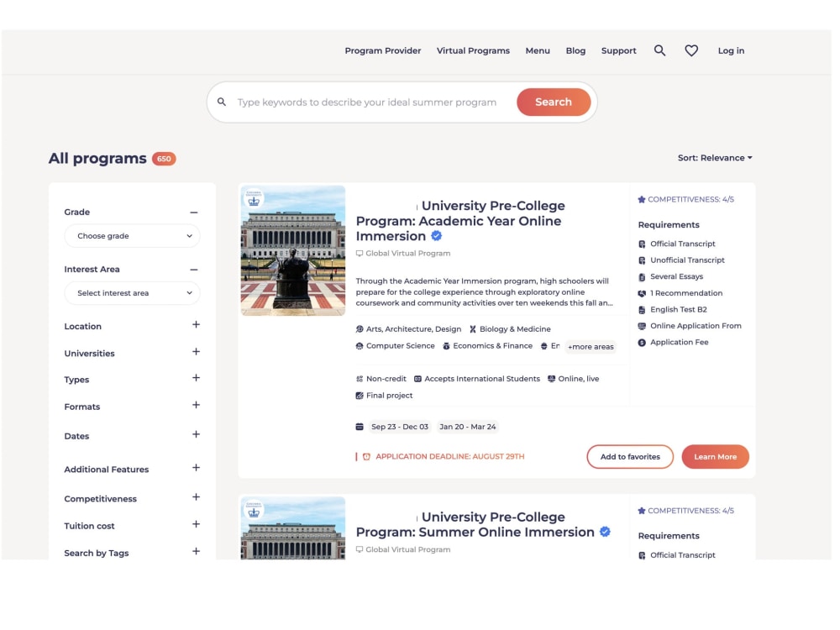840x630 pixels.
Task: Open the Menu nav item
Action: coord(538,50)
